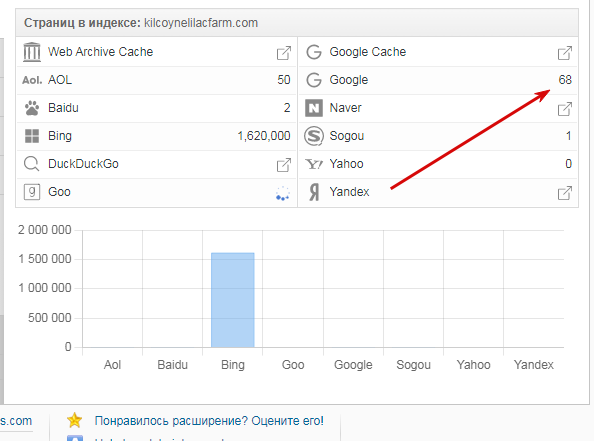Click the Sogou S logo icon

point(314,136)
